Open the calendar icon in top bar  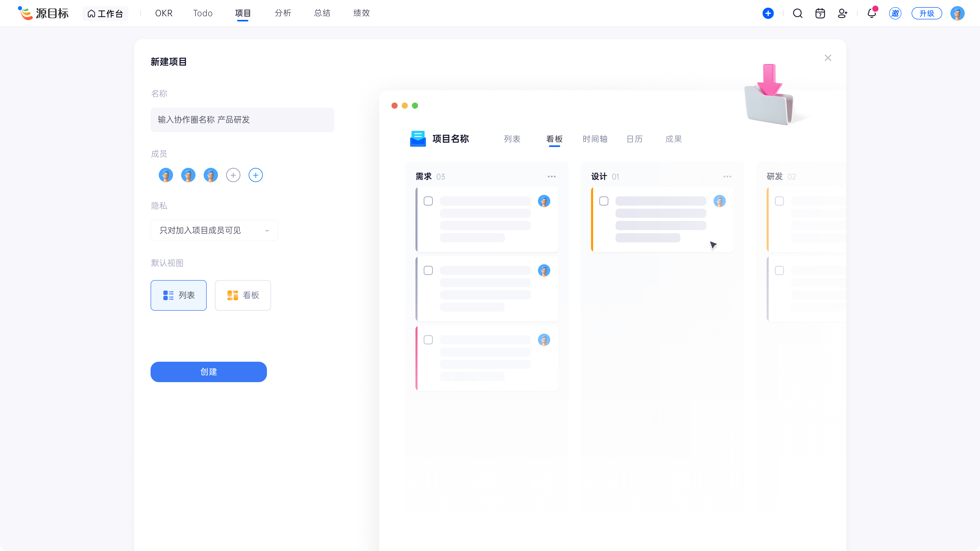[x=820, y=13]
